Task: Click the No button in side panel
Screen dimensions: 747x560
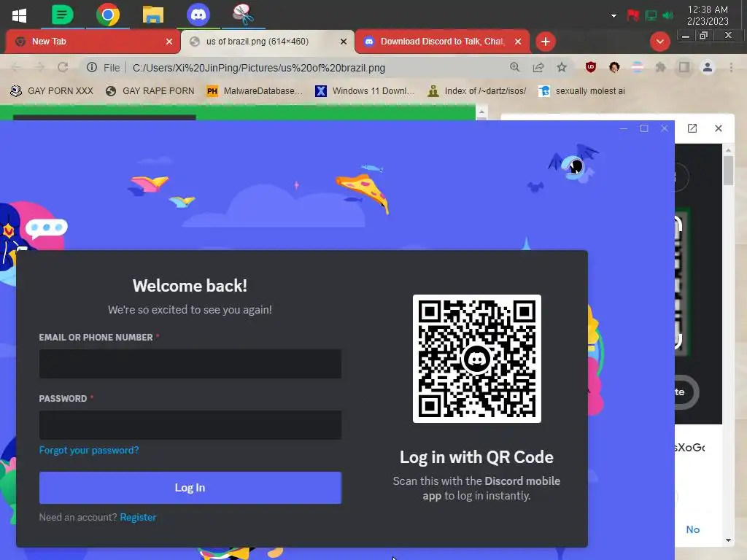Action: click(x=693, y=529)
